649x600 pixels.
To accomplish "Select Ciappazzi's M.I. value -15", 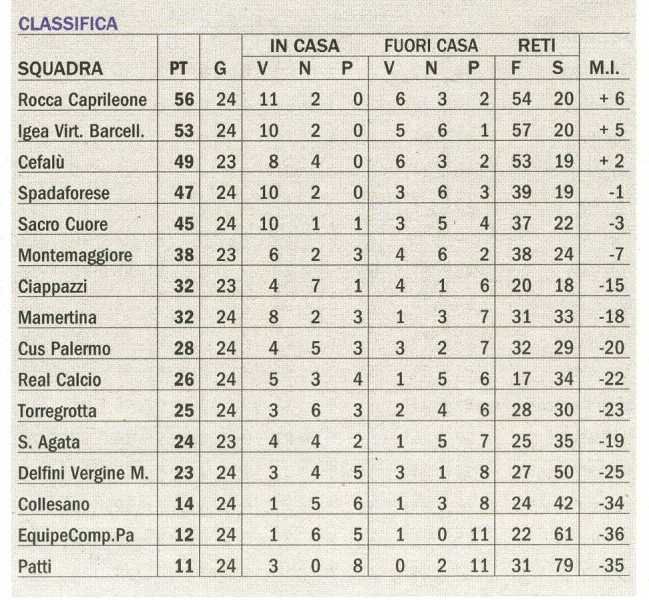I will pos(612,286).
